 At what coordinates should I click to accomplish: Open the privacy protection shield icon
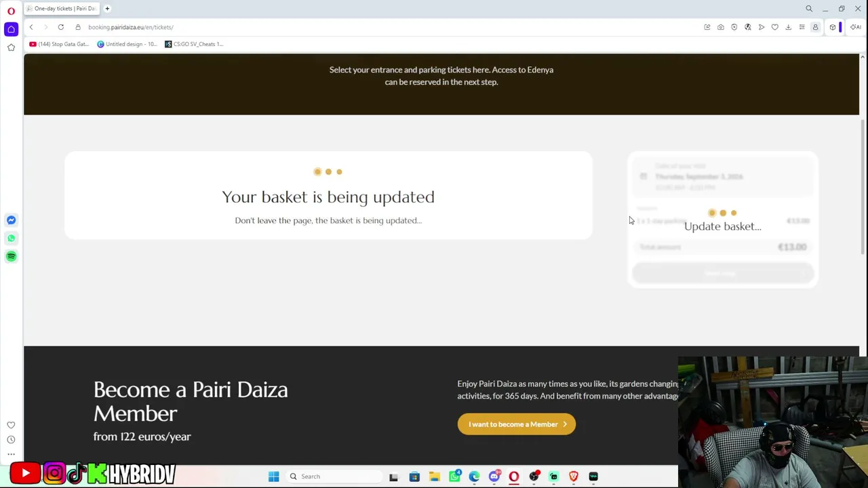point(734,27)
